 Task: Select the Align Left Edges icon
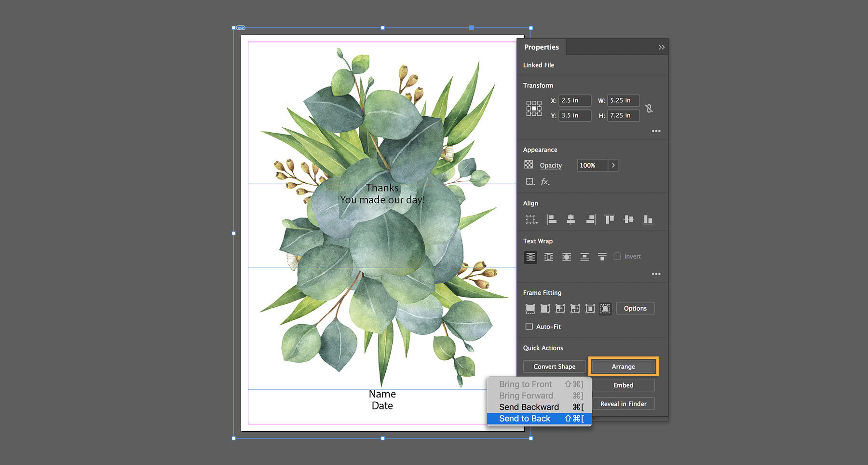pos(551,219)
